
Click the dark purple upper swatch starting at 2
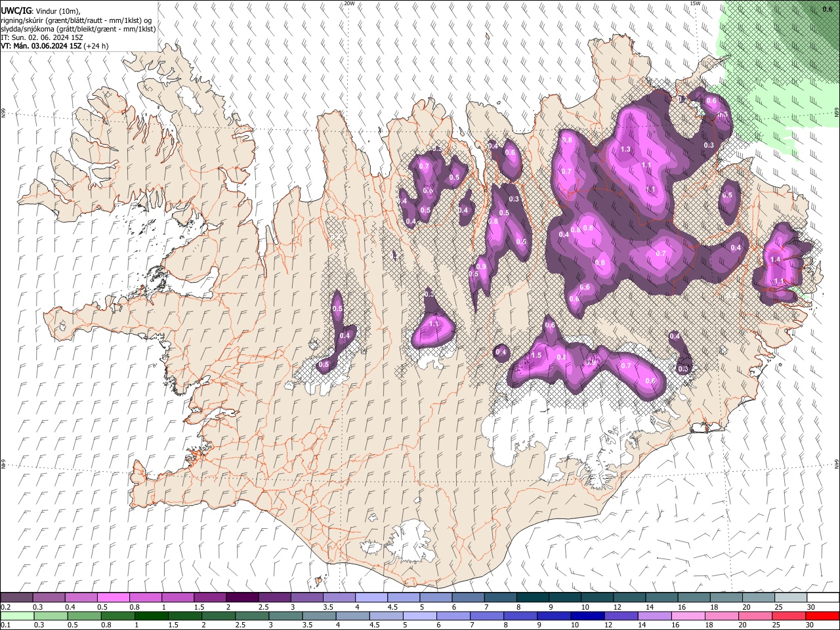click(x=242, y=597)
